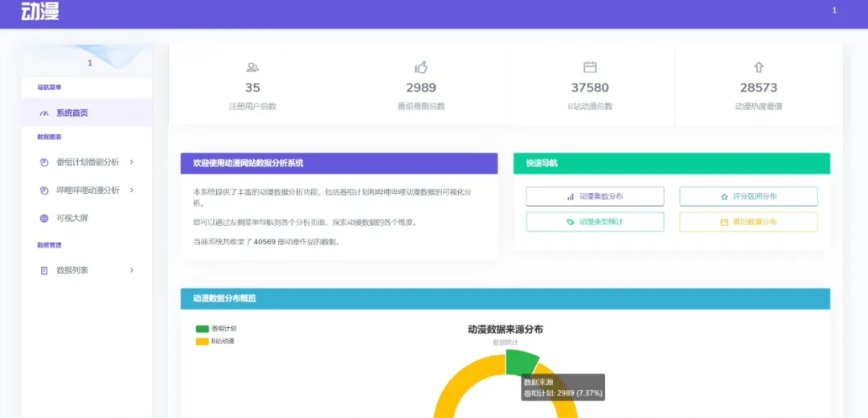Expand the 数据列表 chevron
The height and width of the screenshot is (418, 868).
pos(132,269)
